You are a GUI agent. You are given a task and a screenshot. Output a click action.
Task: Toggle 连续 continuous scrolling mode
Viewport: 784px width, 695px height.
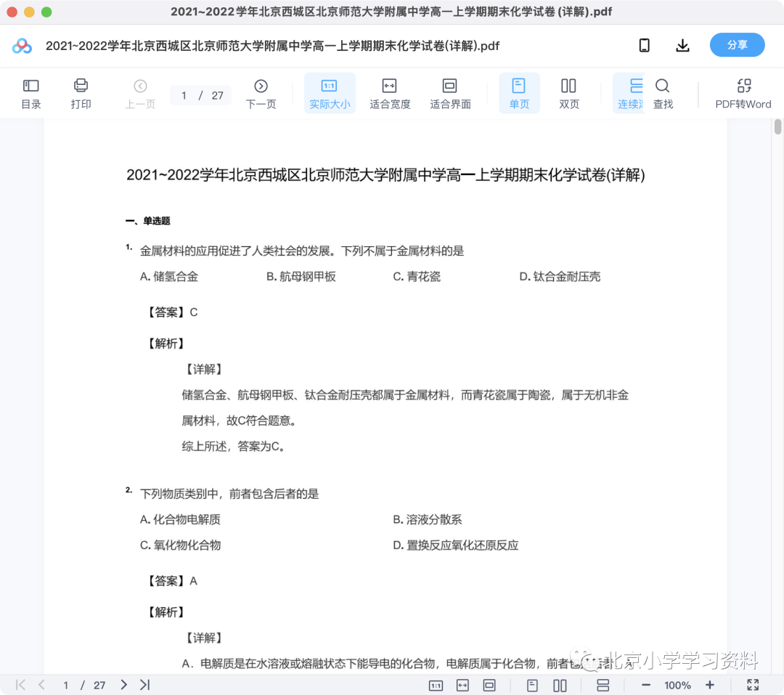coord(629,94)
